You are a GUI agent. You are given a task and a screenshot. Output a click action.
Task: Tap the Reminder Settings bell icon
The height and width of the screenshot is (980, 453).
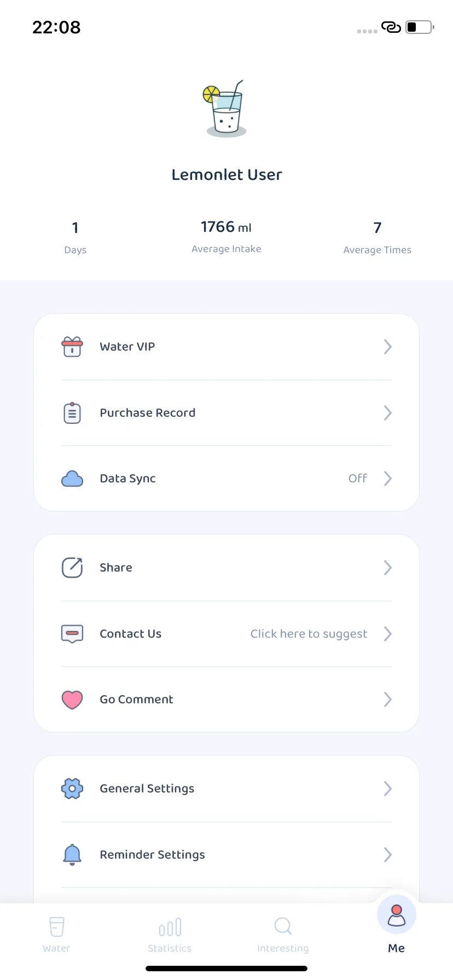point(72,855)
